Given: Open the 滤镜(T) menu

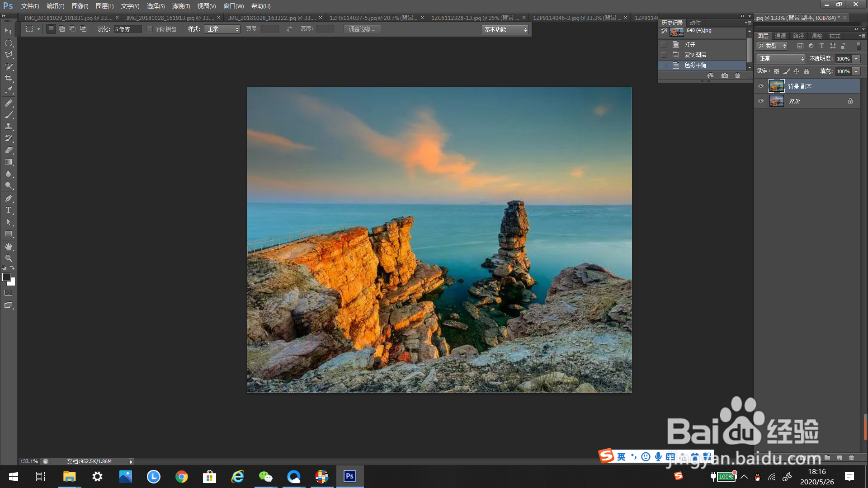Looking at the screenshot, I should [181, 6].
